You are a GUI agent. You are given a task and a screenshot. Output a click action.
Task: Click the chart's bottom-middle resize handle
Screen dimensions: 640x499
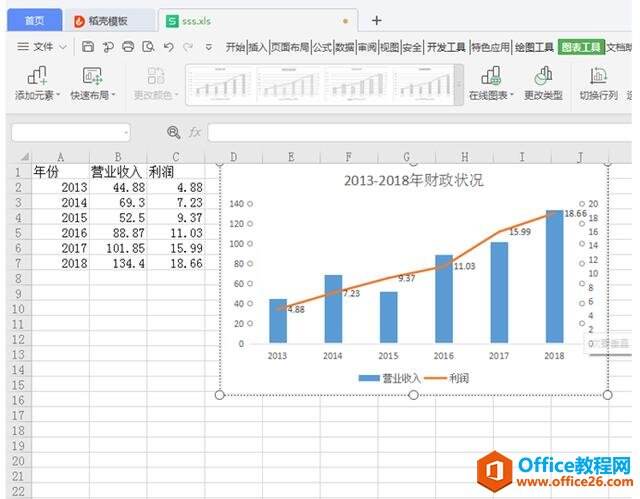click(413, 395)
